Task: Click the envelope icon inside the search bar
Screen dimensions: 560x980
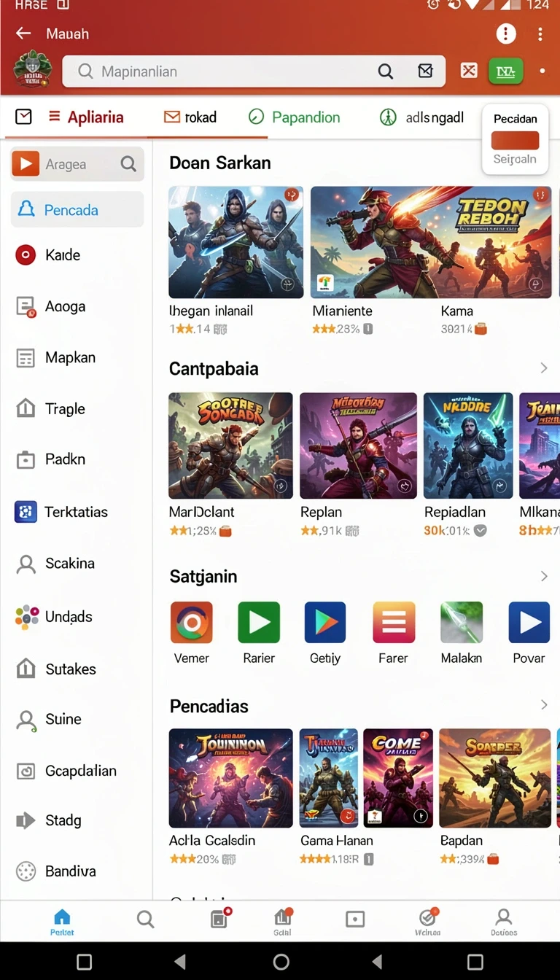Action: pos(425,71)
